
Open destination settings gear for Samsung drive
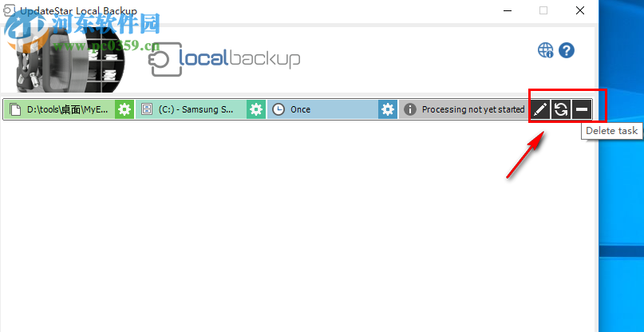(x=256, y=109)
